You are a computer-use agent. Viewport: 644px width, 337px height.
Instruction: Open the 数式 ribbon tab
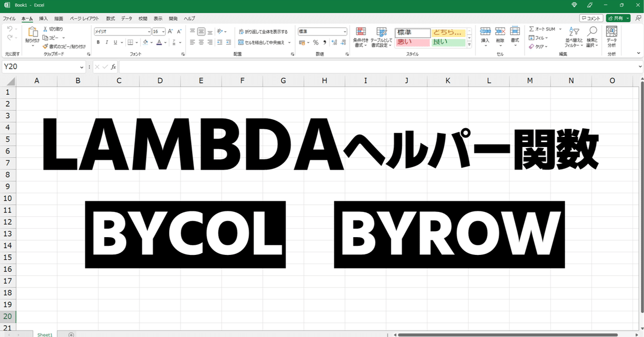110,18
